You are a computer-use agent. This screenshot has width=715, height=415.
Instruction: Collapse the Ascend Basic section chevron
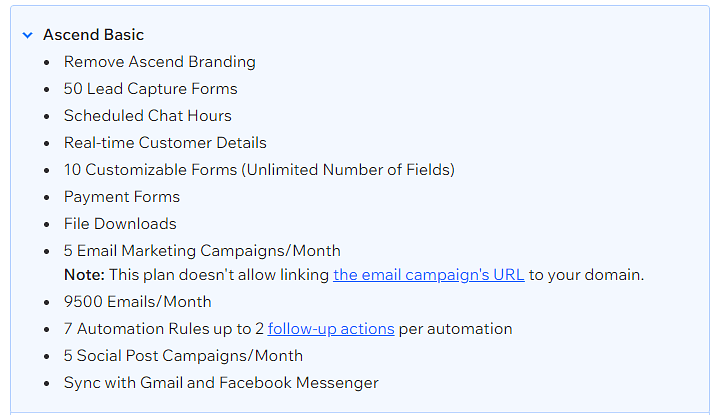click(28, 35)
